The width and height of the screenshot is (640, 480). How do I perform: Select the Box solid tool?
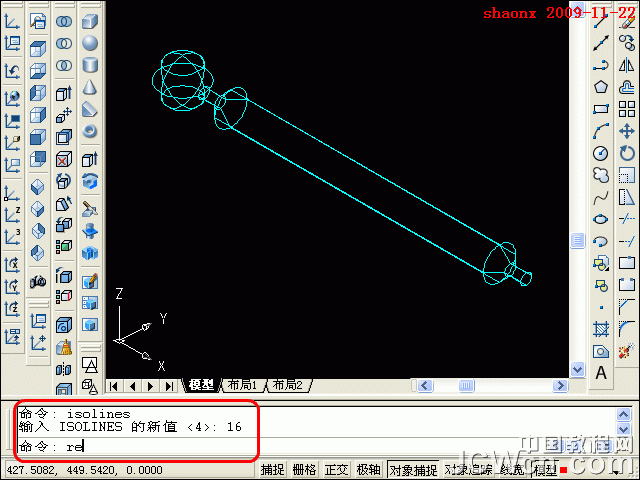[89, 21]
